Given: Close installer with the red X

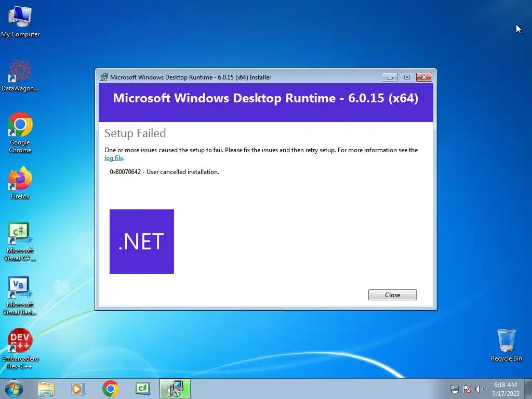Looking at the screenshot, I should click(424, 77).
